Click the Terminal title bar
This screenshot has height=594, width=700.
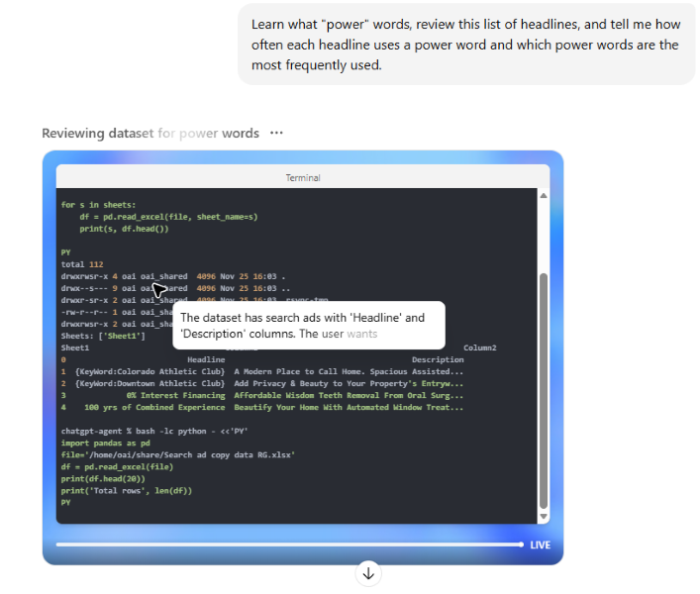(302, 177)
